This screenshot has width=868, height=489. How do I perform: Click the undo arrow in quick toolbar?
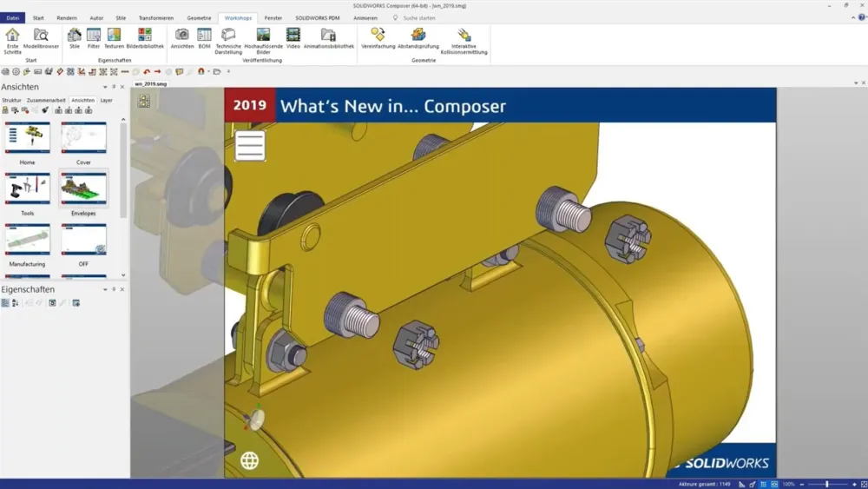pos(147,71)
